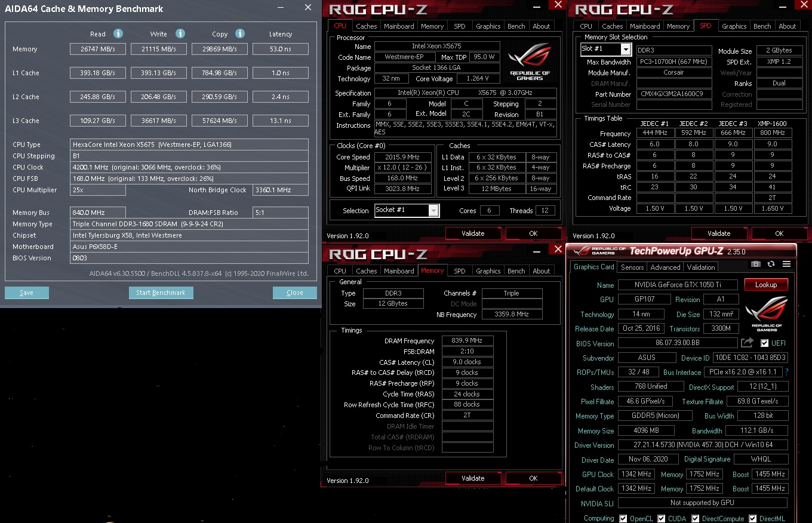
Task: Switch to Advanced tab in GPU-Z
Action: [665, 267]
